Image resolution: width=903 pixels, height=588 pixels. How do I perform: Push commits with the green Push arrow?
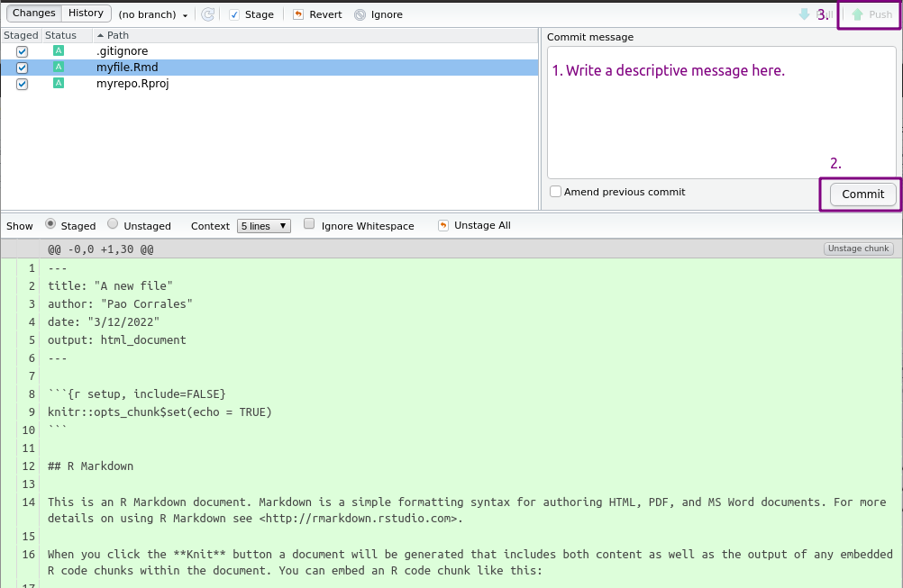point(873,14)
